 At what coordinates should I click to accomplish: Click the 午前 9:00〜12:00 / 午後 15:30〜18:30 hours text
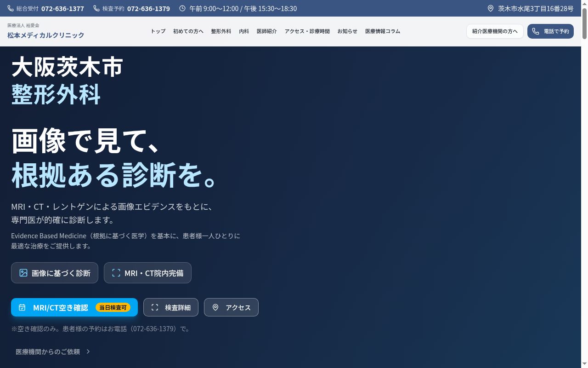coord(243,8)
